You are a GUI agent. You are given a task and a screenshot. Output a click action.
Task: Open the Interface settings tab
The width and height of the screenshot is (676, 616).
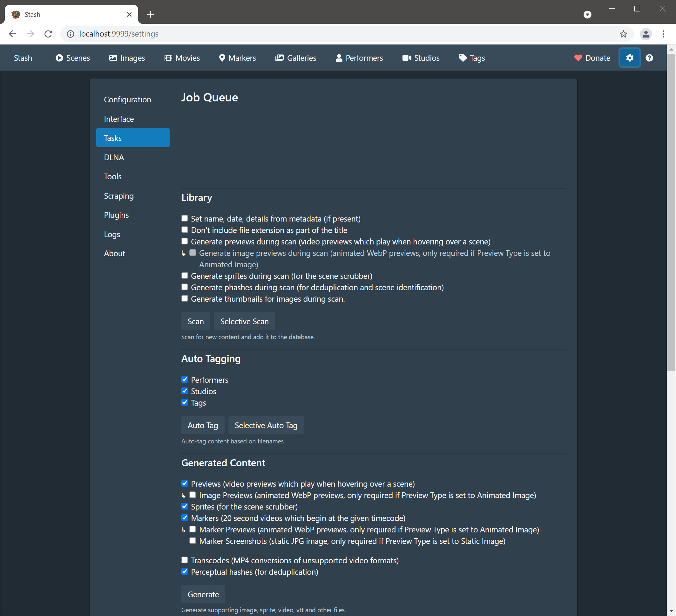(133, 119)
